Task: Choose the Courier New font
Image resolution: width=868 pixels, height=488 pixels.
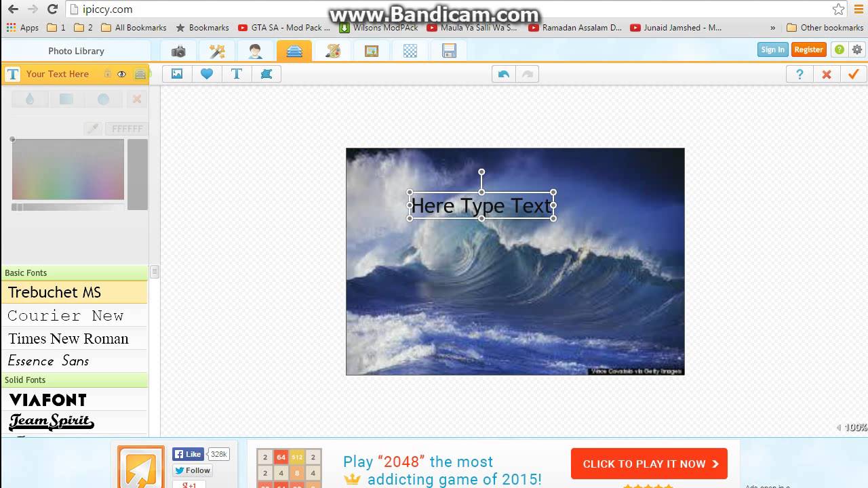Action: [x=75, y=315]
